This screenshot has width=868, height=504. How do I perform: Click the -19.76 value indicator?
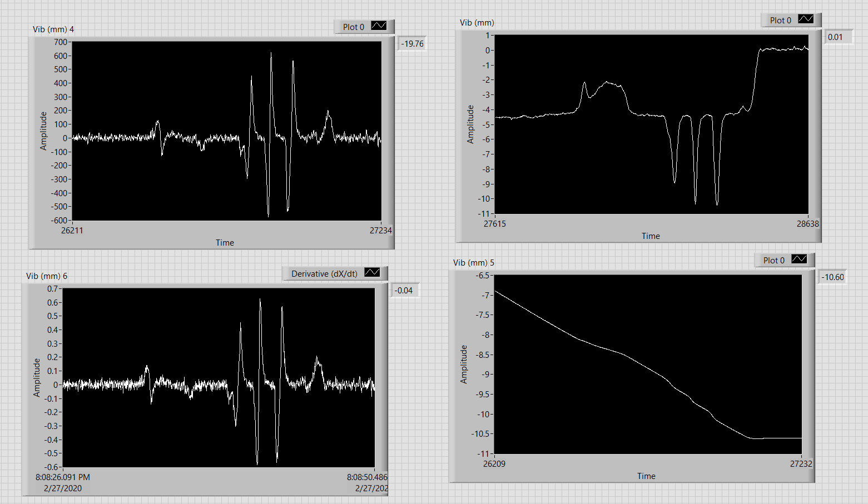coord(412,43)
